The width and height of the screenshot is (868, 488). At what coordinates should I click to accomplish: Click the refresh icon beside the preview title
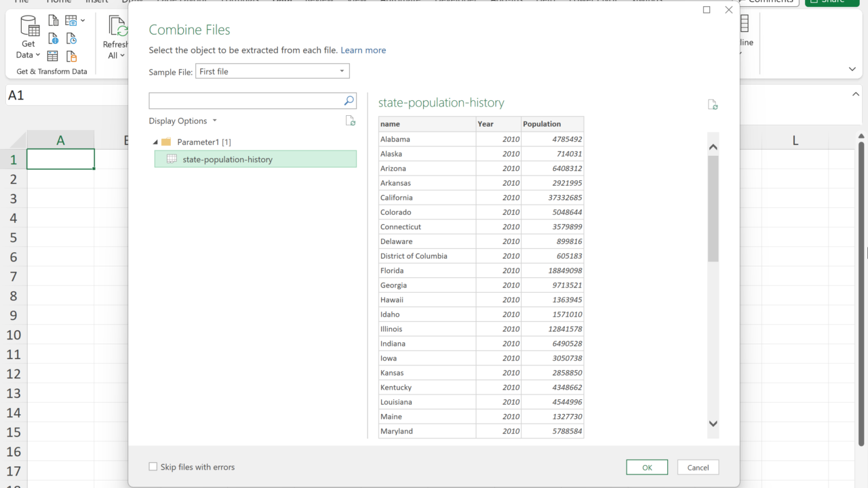(x=712, y=104)
